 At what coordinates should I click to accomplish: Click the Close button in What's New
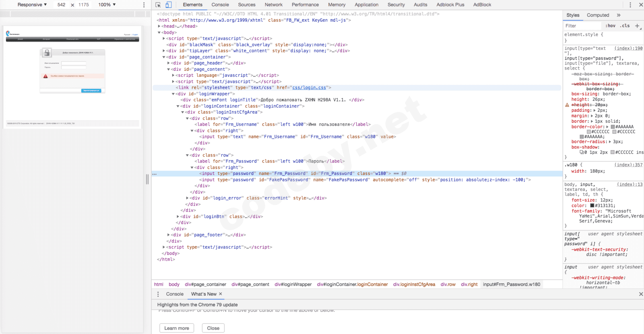pos(213,328)
